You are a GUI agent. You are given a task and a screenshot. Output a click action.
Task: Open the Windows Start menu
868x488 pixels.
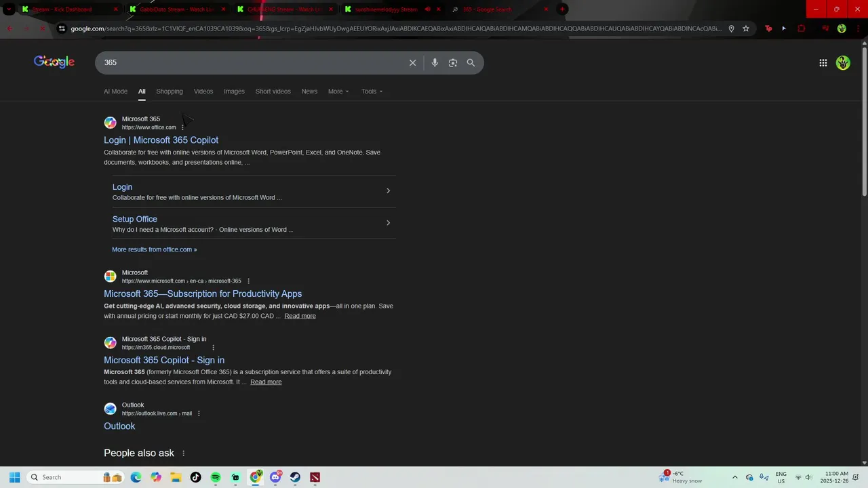coord(14,477)
